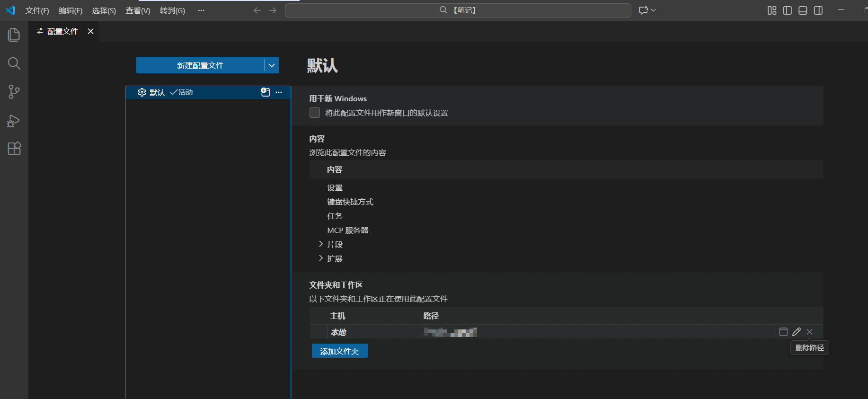This screenshot has width=868, height=399.
Task: Click the gear icon of 默认 profile
Action: 142,92
